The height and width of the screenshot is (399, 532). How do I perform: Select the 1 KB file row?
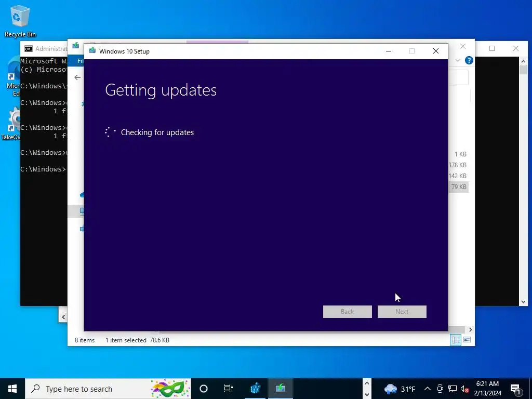(460, 154)
